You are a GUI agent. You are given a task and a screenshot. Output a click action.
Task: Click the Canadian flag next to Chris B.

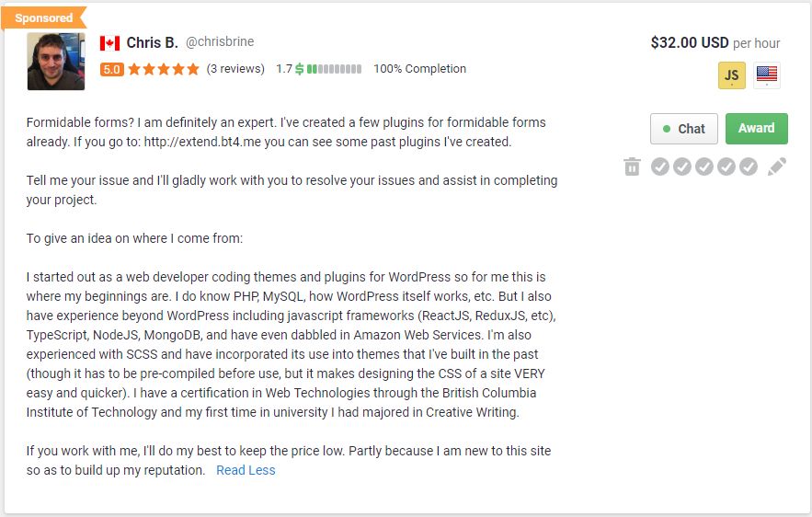tap(110, 43)
